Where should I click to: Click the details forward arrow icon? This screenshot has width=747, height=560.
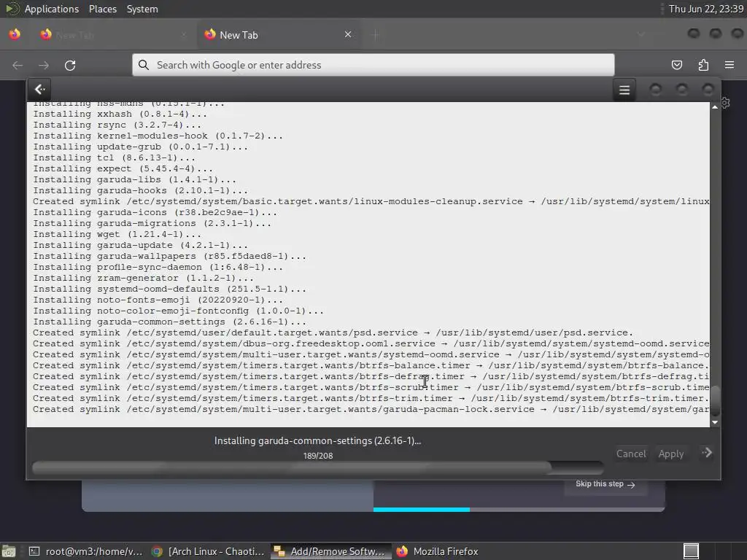pyautogui.click(x=707, y=452)
